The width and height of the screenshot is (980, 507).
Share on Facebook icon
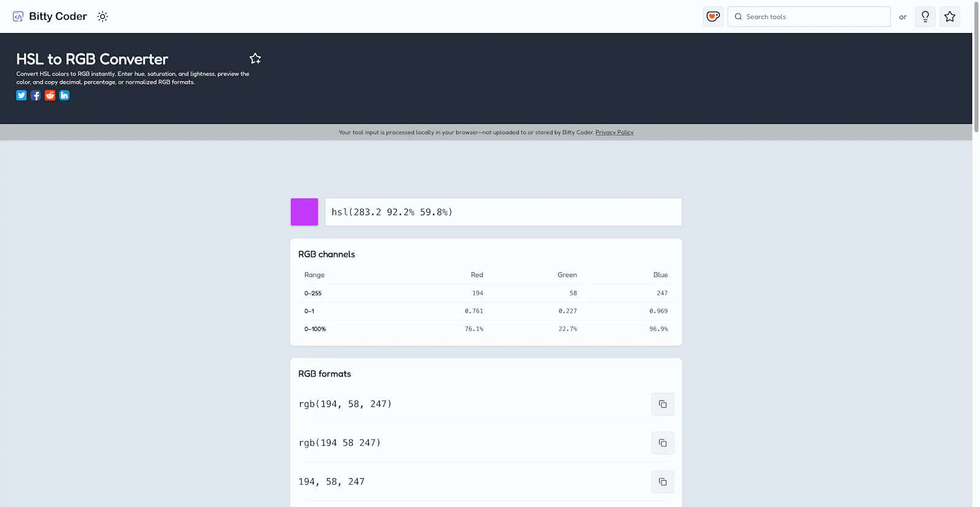point(36,95)
